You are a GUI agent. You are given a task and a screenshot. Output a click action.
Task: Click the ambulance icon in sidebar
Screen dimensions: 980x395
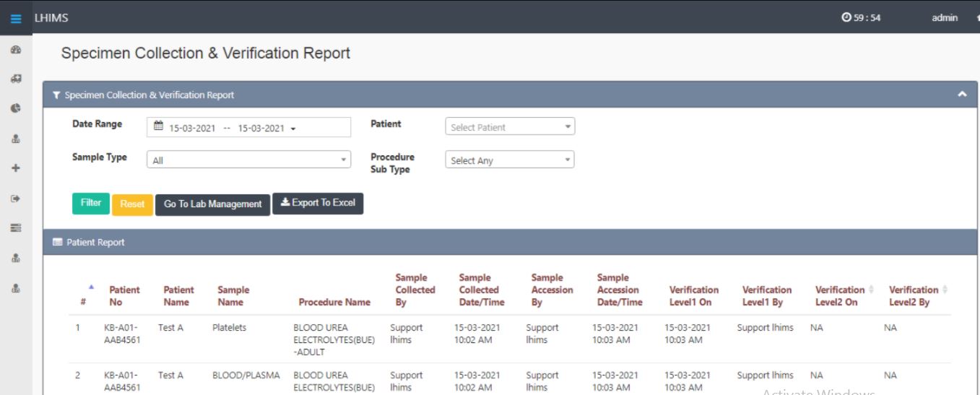click(15, 79)
